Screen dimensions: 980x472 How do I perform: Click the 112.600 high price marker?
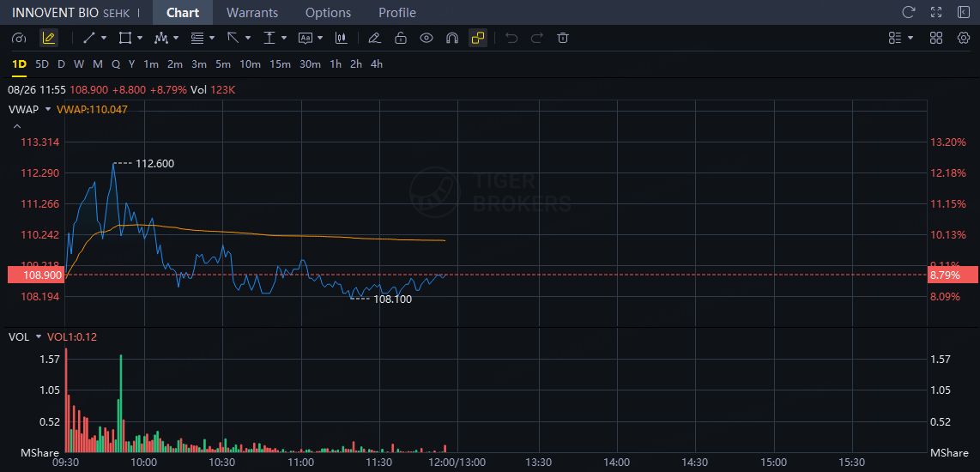point(154,164)
